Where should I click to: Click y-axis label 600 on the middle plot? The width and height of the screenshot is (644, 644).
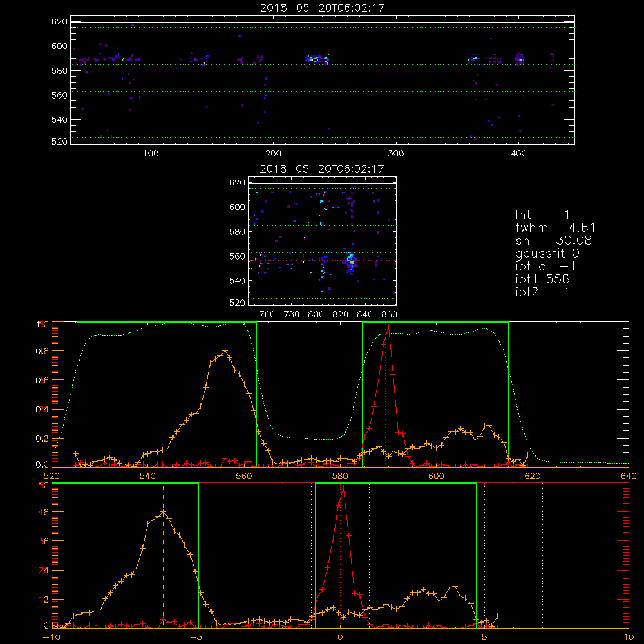pyautogui.click(x=238, y=207)
